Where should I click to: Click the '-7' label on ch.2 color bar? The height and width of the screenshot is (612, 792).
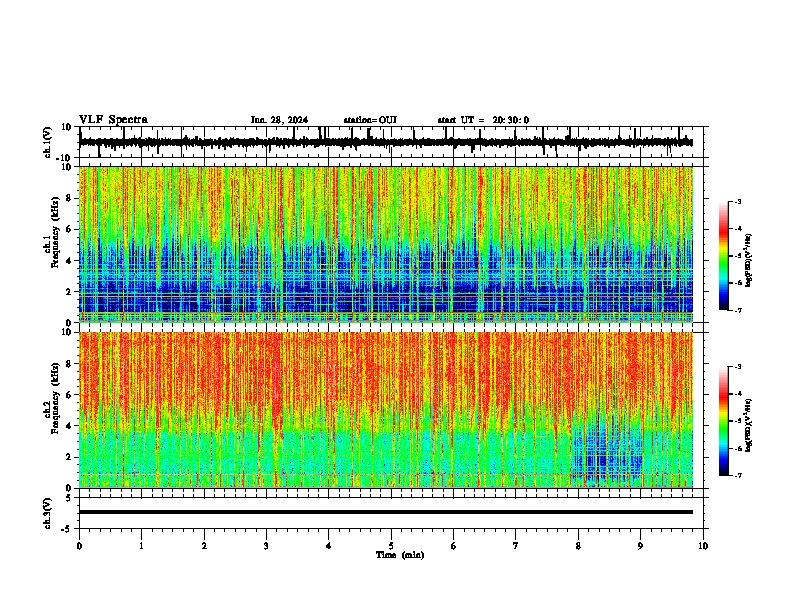tap(737, 475)
